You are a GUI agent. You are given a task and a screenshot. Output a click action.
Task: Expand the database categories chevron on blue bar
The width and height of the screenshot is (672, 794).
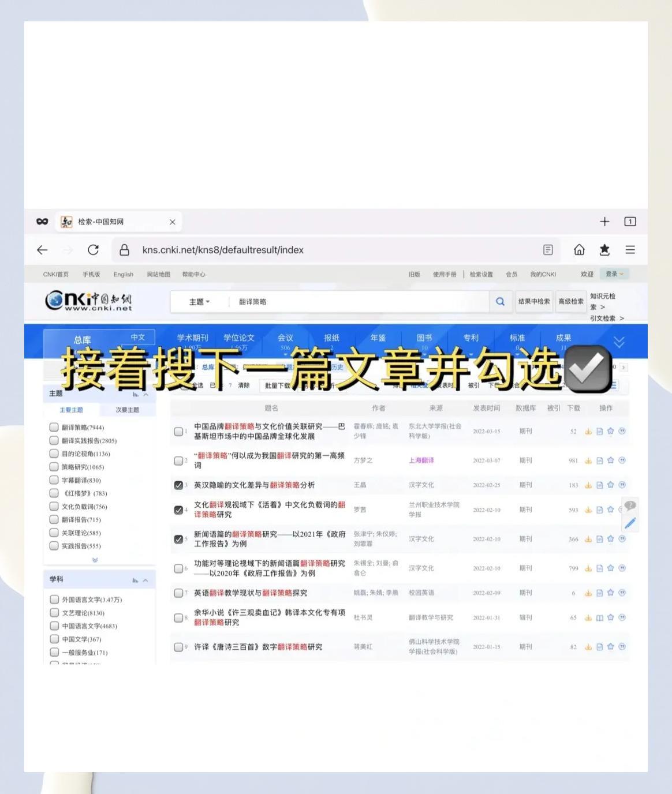[x=619, y=342]
